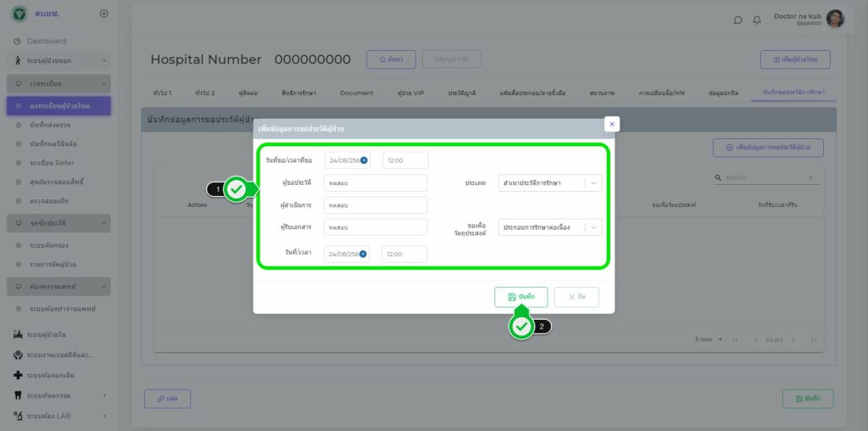The image size is (868, 431).
Task: Click the notification bell icon
Action: point(756,20)
